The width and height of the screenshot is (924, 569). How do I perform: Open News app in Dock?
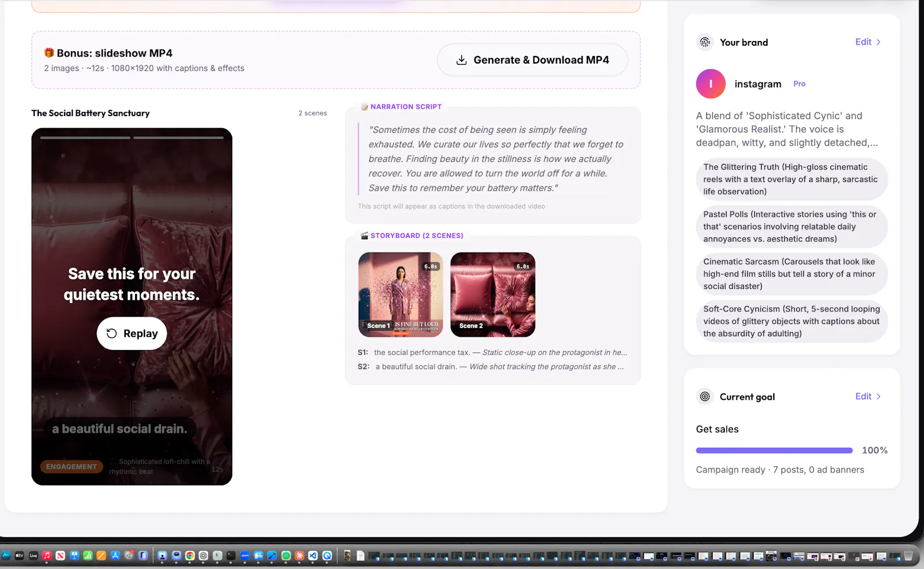coord(60,556)
